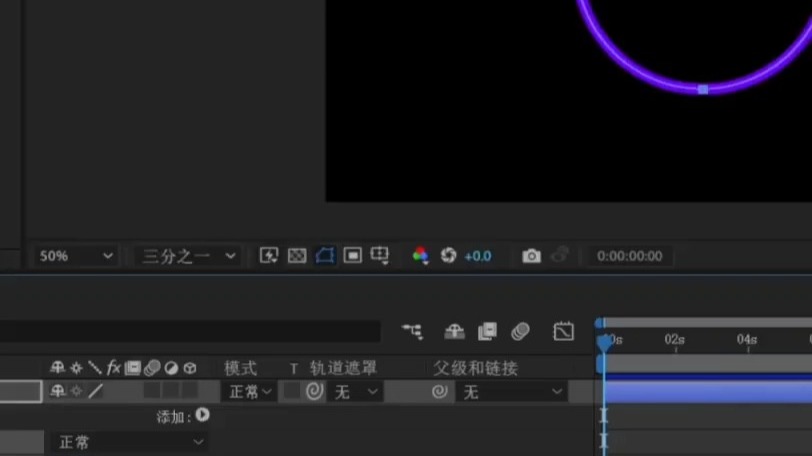Click the 模式 column header
The image size is (812, 456).
[240, 369]
